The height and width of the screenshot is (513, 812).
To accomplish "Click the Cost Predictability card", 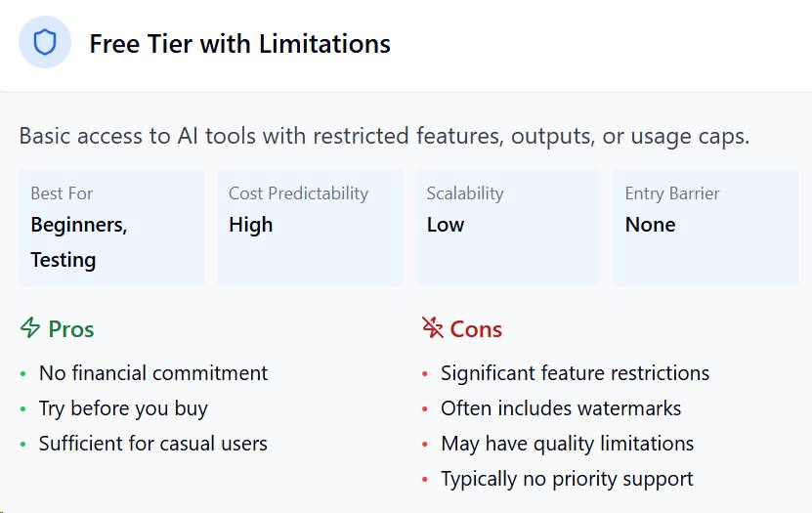I will 310,228.
